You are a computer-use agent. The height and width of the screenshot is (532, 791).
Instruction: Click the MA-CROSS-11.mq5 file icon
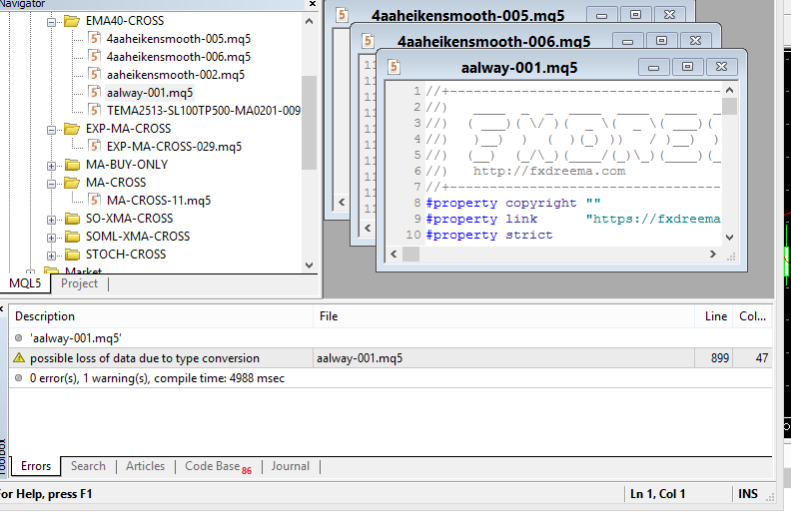94,201
